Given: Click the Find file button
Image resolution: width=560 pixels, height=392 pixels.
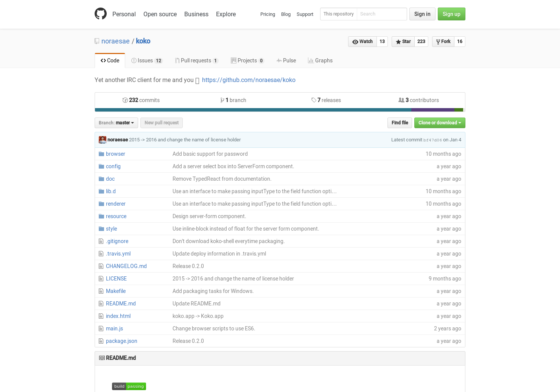Looking at the screenshot, I should pos(400,123).
